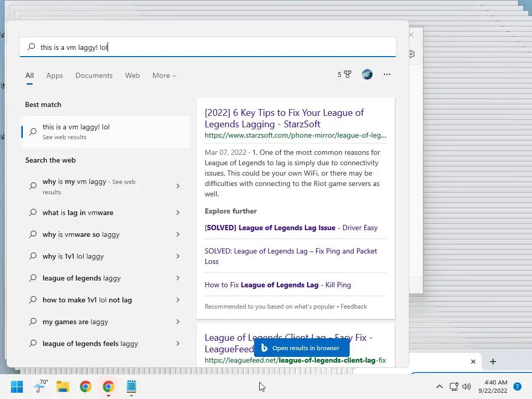Viewport: 532px width, 399px height.
Task: Open the weather widget showing 70°
Action: tap(42, 386)
